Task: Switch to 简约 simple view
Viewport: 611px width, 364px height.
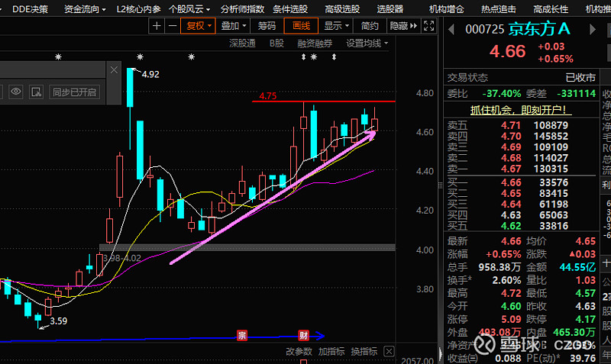Action: [x=370, y=26]
